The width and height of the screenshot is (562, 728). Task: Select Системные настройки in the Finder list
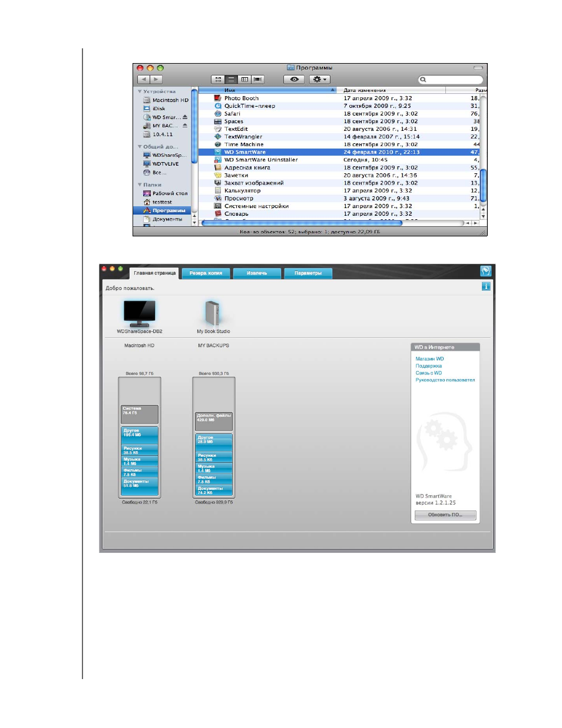[339, 206]
